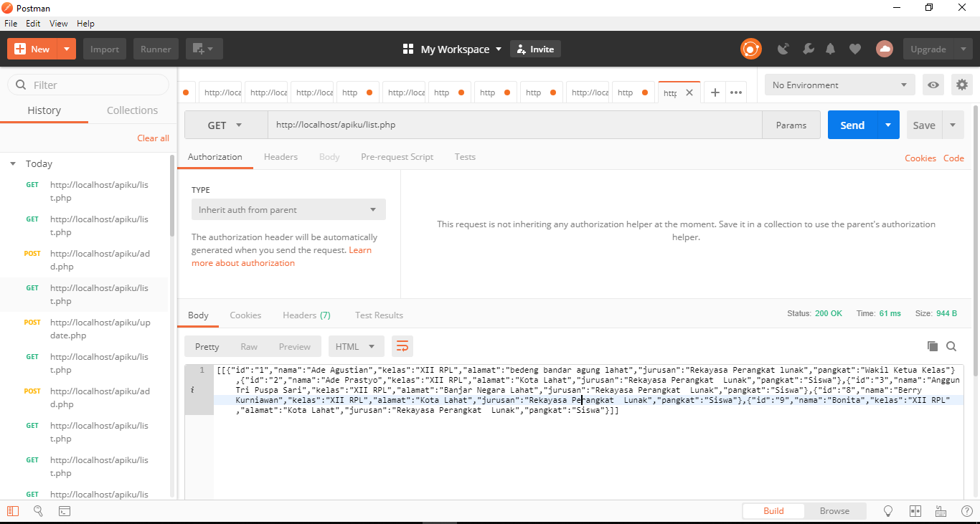
Task: Open the two-pane layout switcher
Action: point(915,510)
